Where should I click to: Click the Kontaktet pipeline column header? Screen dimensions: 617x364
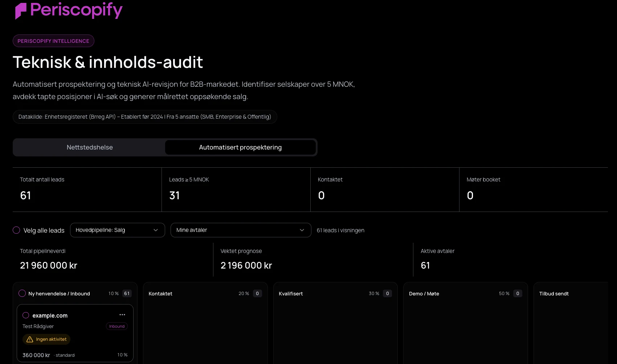tap(160, 294)
